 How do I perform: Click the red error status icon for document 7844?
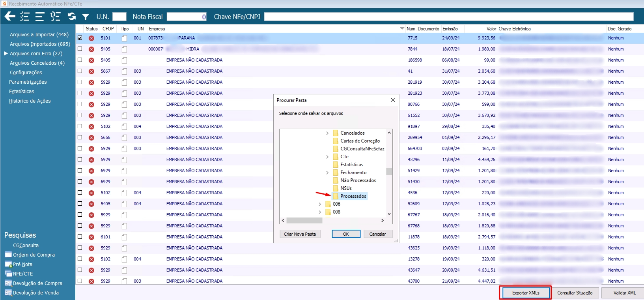tap(91, 49)
